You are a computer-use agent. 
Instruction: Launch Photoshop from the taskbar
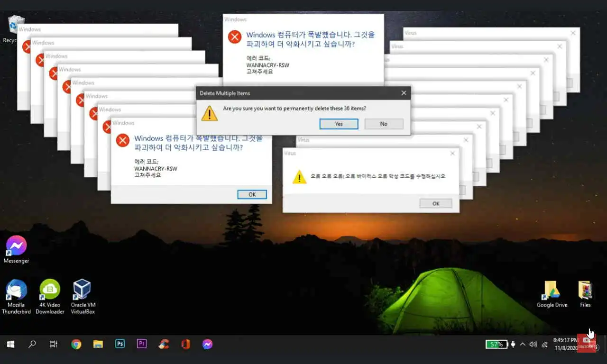click(120, 344)
